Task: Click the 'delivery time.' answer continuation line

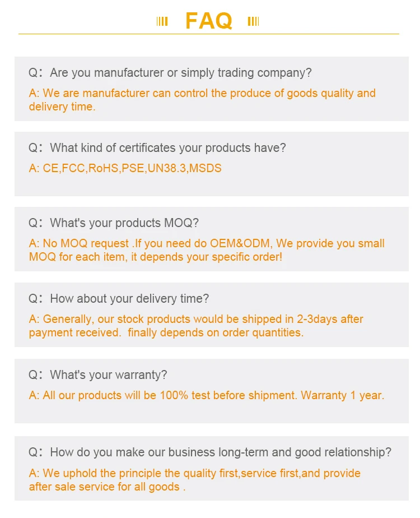Action: (62, 107)
